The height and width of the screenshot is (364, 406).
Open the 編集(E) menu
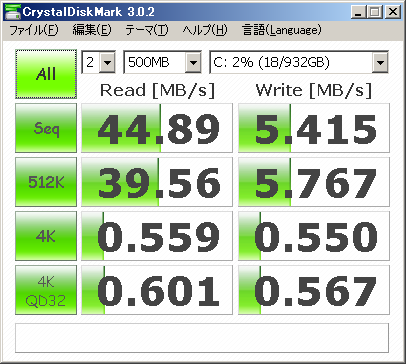(92, 30)
